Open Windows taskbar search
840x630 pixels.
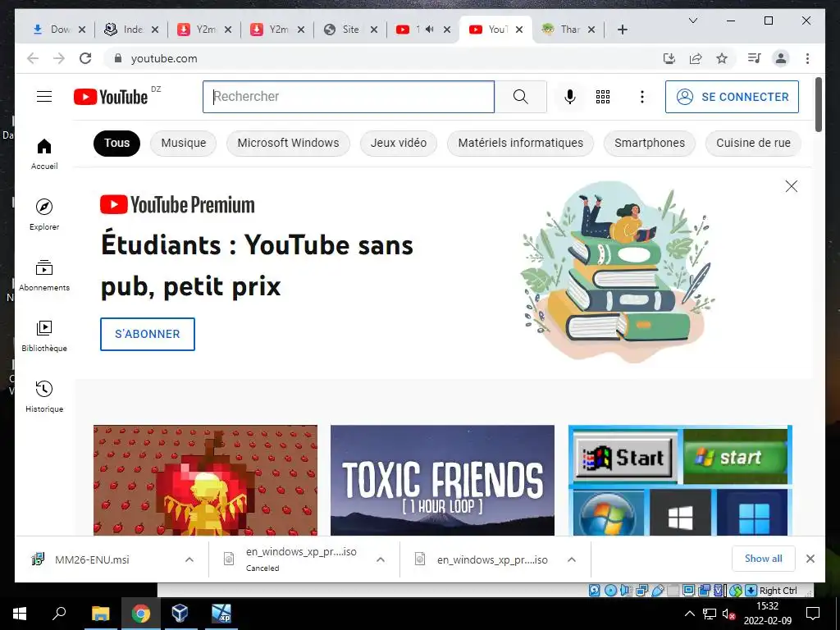click(59, 613)
